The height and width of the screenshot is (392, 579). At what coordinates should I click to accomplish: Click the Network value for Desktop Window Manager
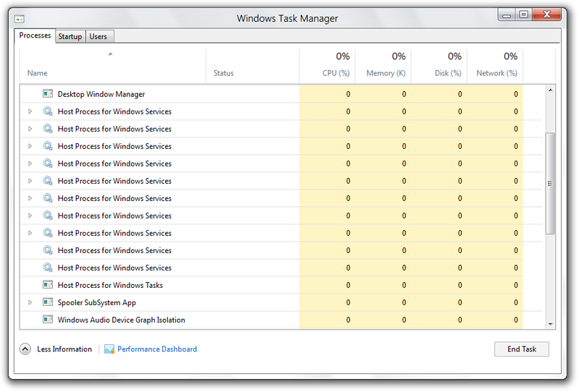516,94
